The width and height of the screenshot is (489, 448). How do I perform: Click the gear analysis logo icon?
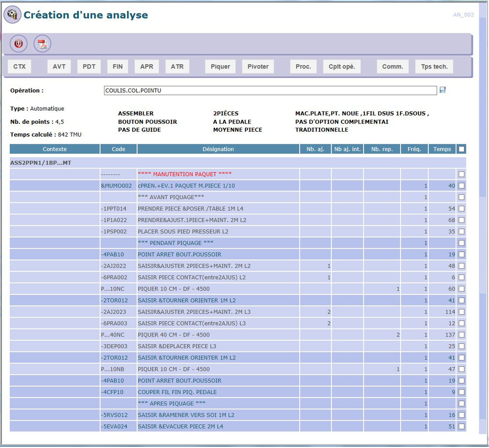tap(12, 15)
